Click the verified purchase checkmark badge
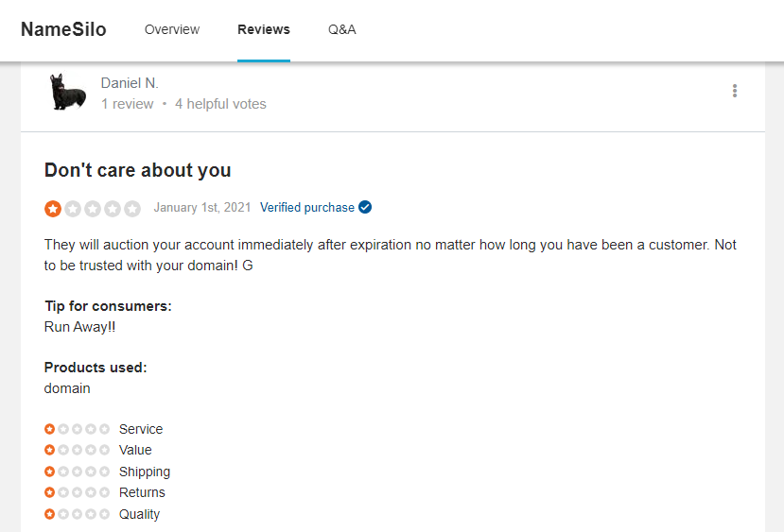 (x=365, y=208)
